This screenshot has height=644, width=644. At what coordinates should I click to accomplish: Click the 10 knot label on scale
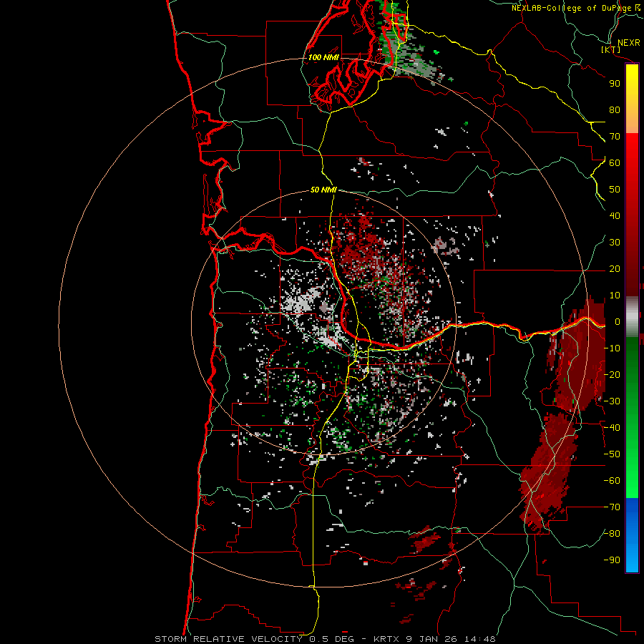pyautogui.click(x=615, y=296)
